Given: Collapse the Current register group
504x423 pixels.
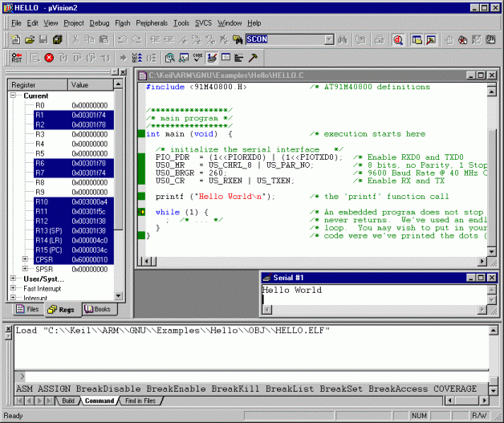Looking at the screenshot, I should [x=14, y=96].
